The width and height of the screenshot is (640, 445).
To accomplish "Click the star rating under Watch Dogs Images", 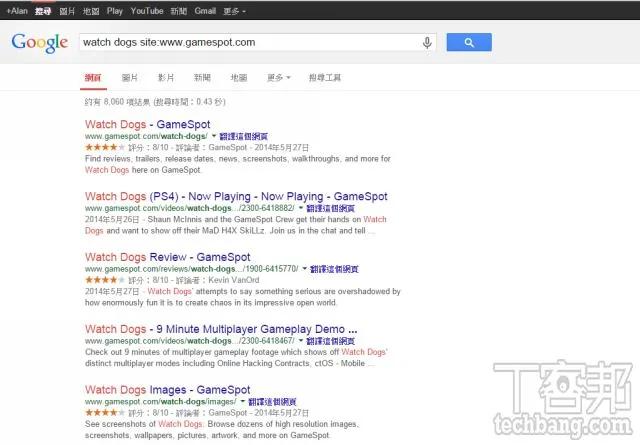I will [105, 412].
